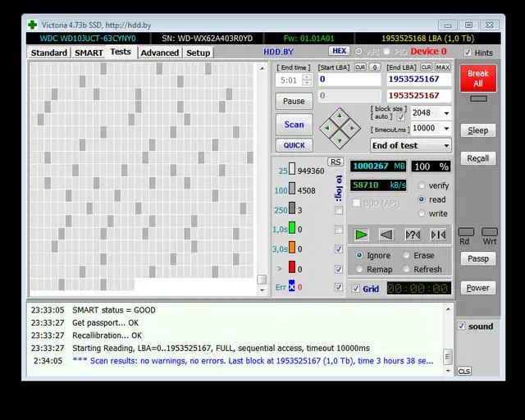The image size is (525, 420).
Task: Click the green cross Victoria app icon
Action: pyautogui.click(x=33, y=25)
